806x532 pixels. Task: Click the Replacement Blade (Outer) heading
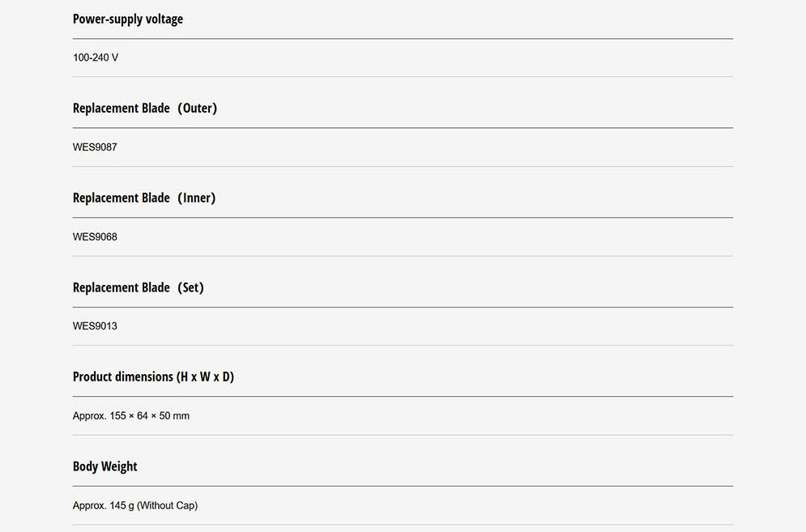click(x=144, y=109)
